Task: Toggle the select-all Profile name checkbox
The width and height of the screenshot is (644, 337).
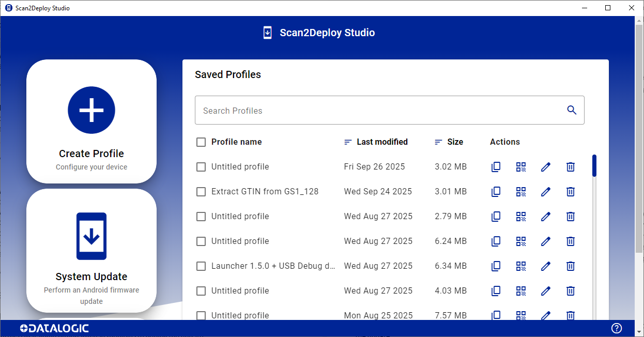Action: pos(201,142)
